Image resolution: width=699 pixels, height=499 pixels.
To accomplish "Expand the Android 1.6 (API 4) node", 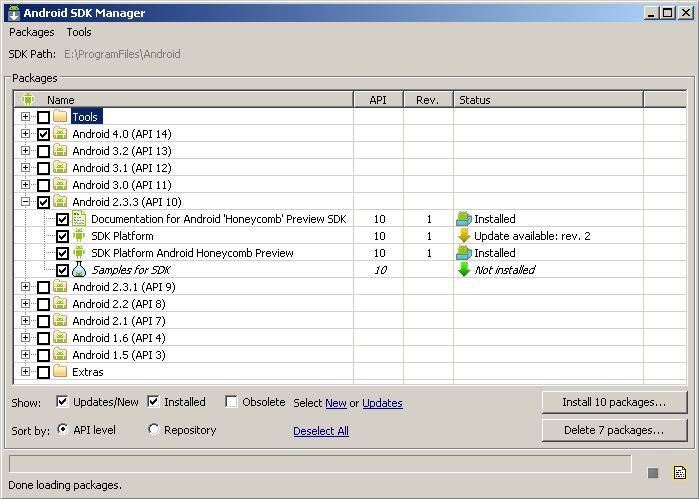I will click(25, 337).
